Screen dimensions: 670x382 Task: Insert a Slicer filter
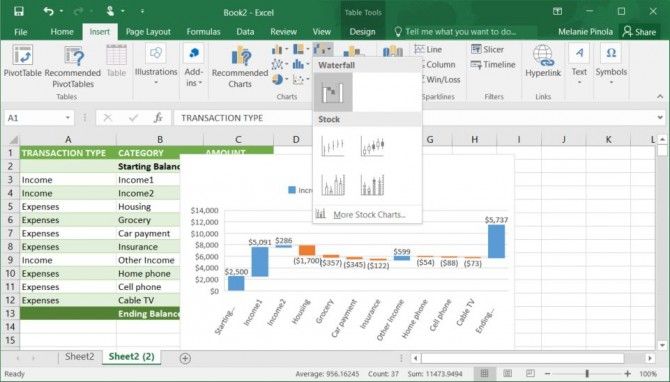coord(487,50)
